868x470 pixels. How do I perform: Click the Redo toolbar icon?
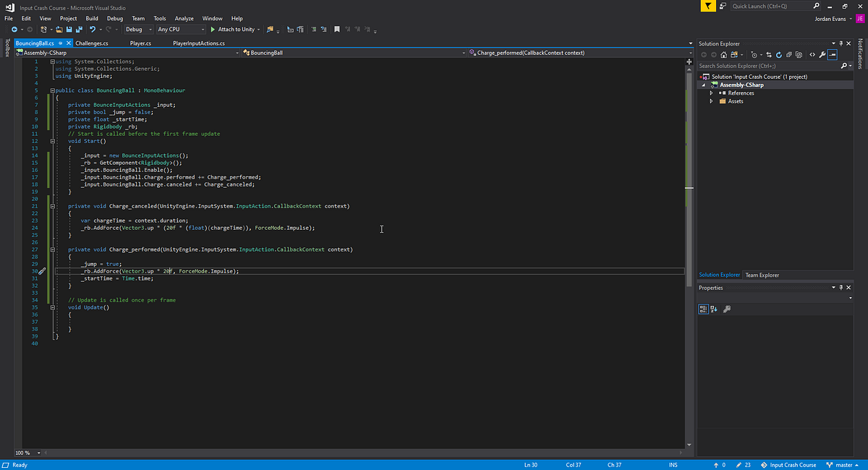(x=108, y=30)
